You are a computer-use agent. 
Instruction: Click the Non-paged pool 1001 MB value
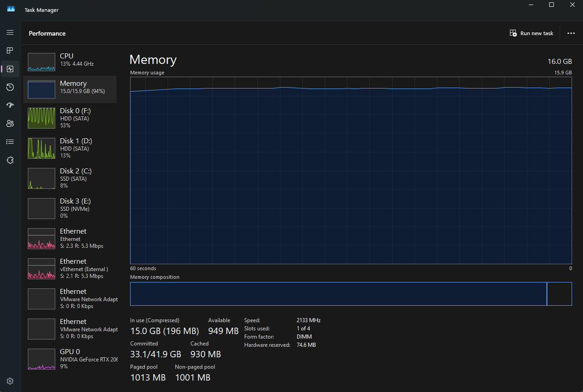click(x=193, y=377)
